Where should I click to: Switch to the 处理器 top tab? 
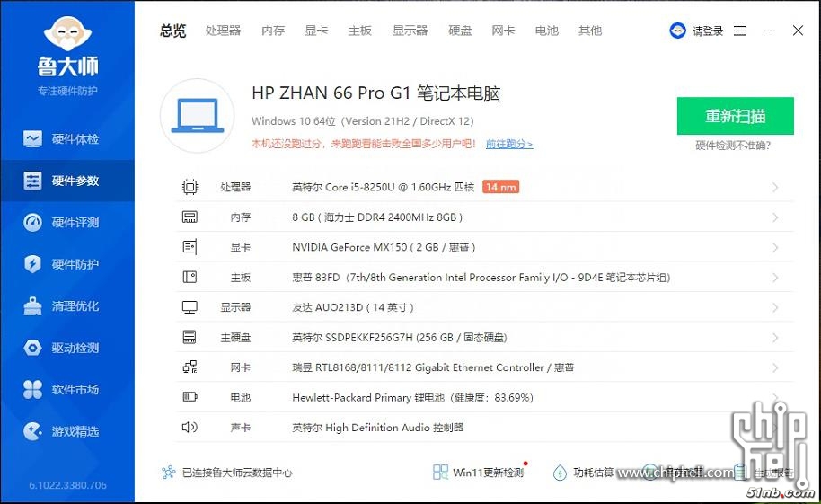point(223,31)
